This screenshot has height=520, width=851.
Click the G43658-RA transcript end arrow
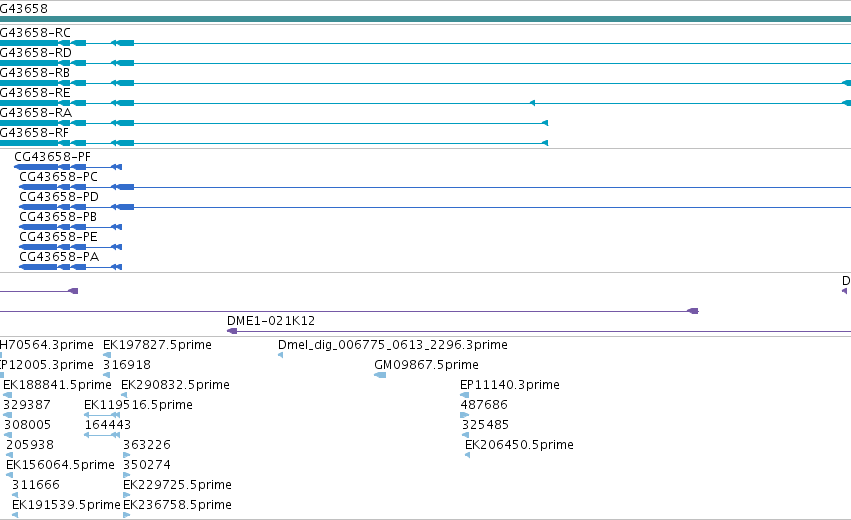click(x=545, y=123)
